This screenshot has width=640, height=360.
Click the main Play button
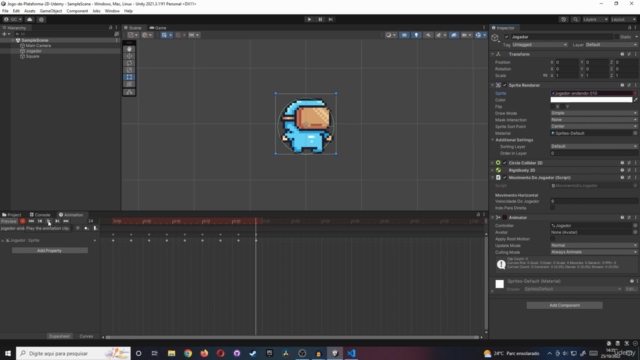(x=309, y=19)
